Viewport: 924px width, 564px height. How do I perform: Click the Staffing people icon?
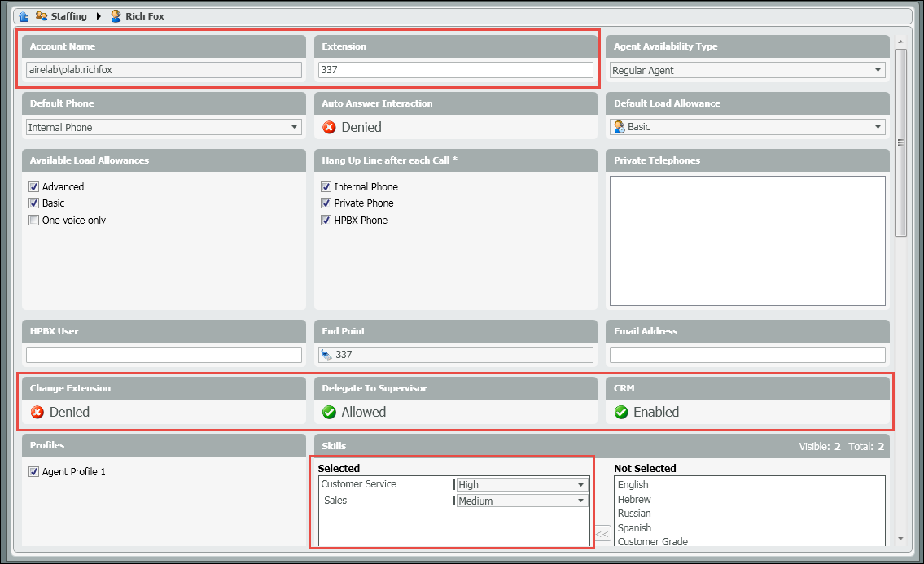pyautogui.click(x=42, y=16)
